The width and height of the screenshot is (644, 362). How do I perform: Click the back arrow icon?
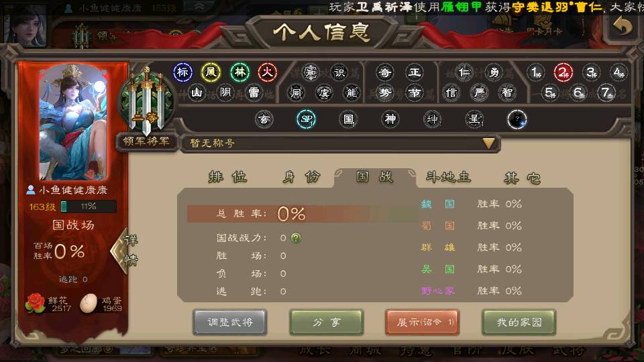click(x=623, y=27)
